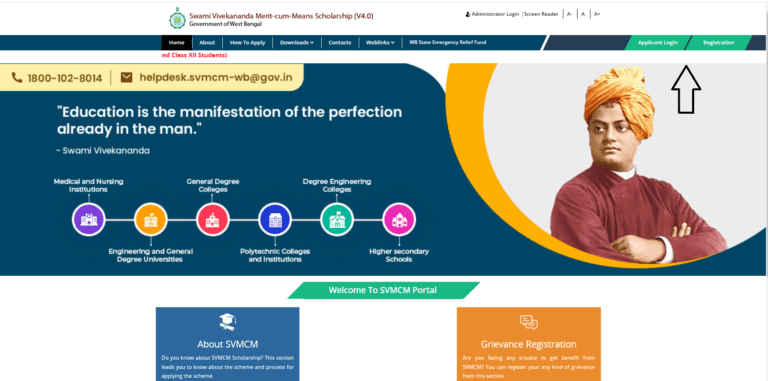This screenshot has width=768, height=381.
Task: Click the envelope icon beside helpdesk email
Action: (126, 77)
